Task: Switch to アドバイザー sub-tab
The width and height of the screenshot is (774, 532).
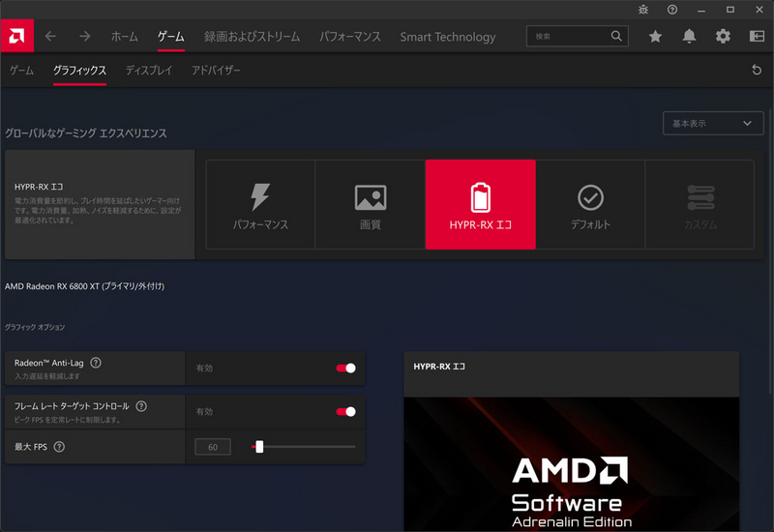Action: [216, 71]
